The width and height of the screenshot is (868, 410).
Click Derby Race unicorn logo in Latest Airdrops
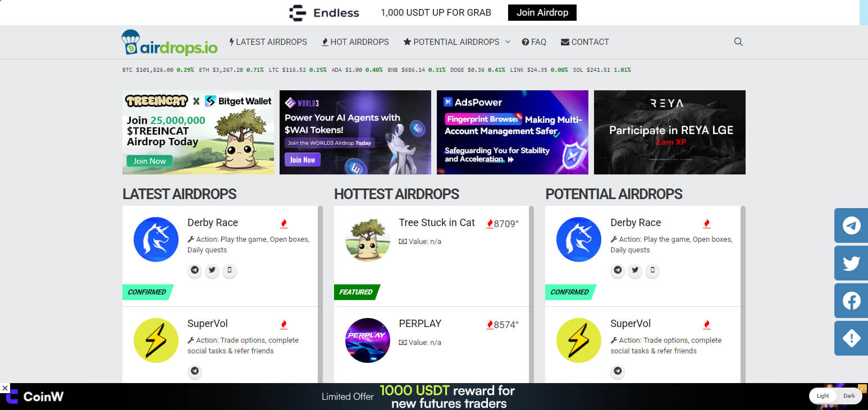(x=156, y=239)
